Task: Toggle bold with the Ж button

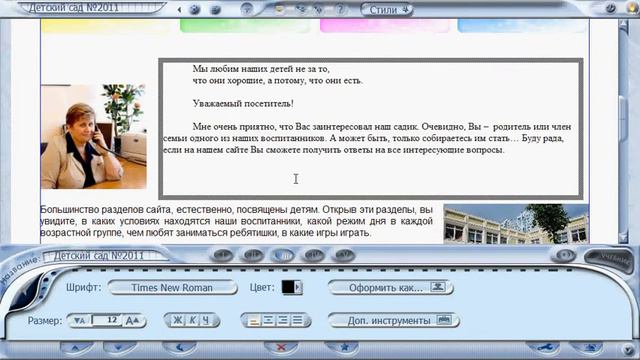Action: [178, 320]
